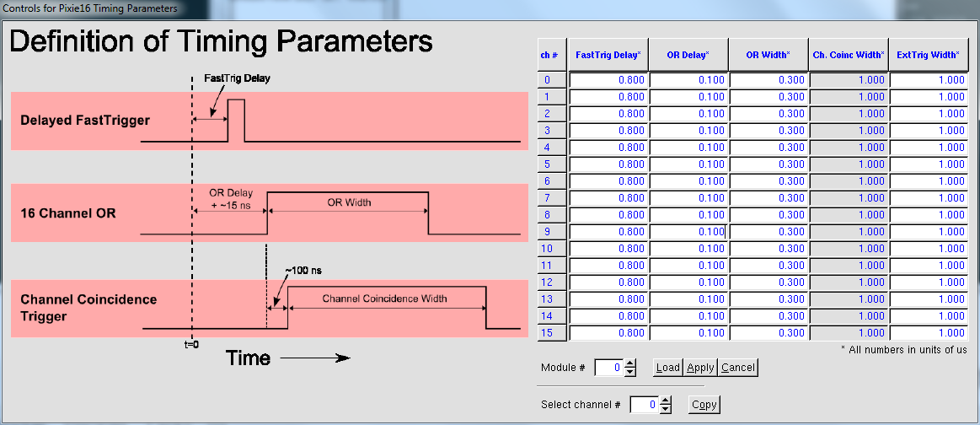980x425 pixels.
Task: Click OR Delay field for channel 9
Action: point(688,232)
